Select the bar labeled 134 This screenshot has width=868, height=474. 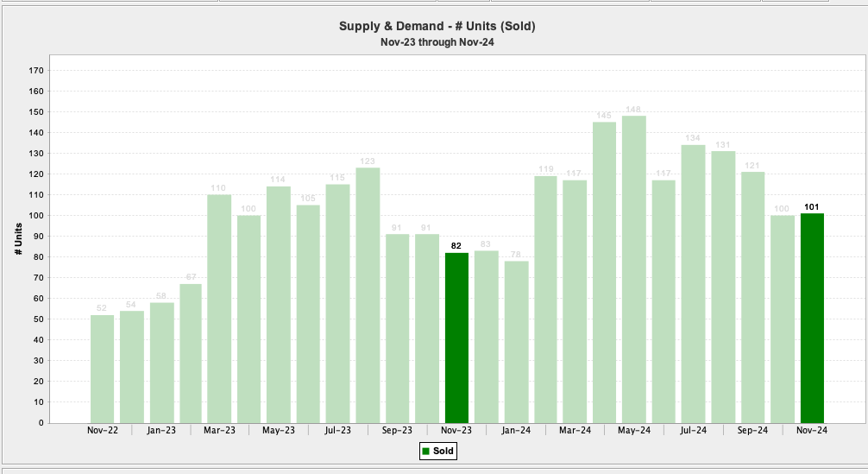click(694, 283)
